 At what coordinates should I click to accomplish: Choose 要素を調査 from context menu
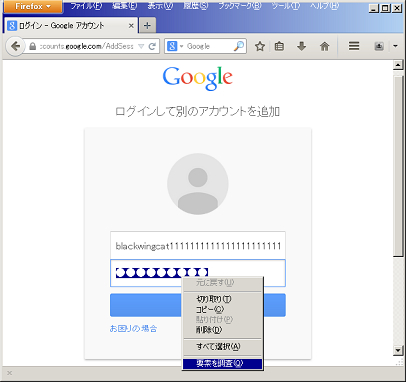[x=223, y=363]
